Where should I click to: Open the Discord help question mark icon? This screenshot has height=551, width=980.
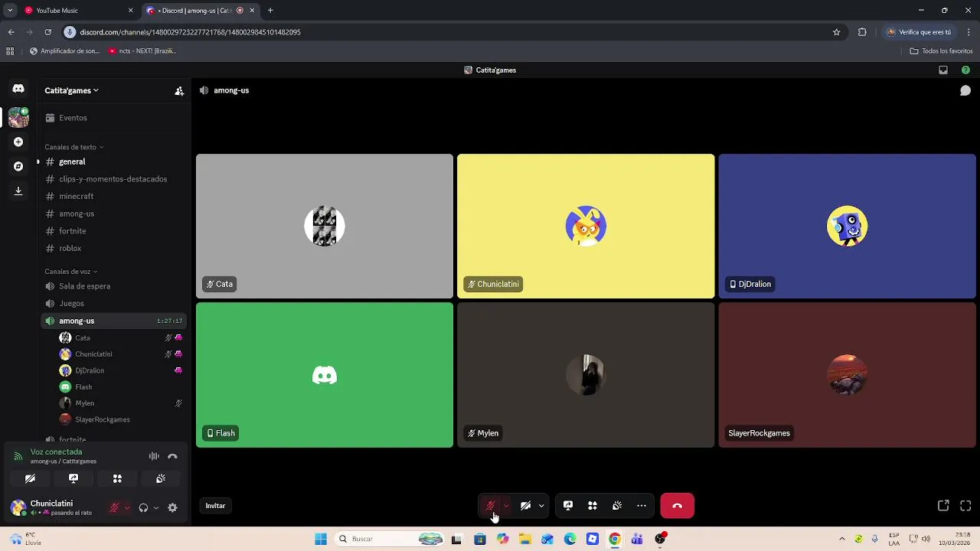pos(965,70)
